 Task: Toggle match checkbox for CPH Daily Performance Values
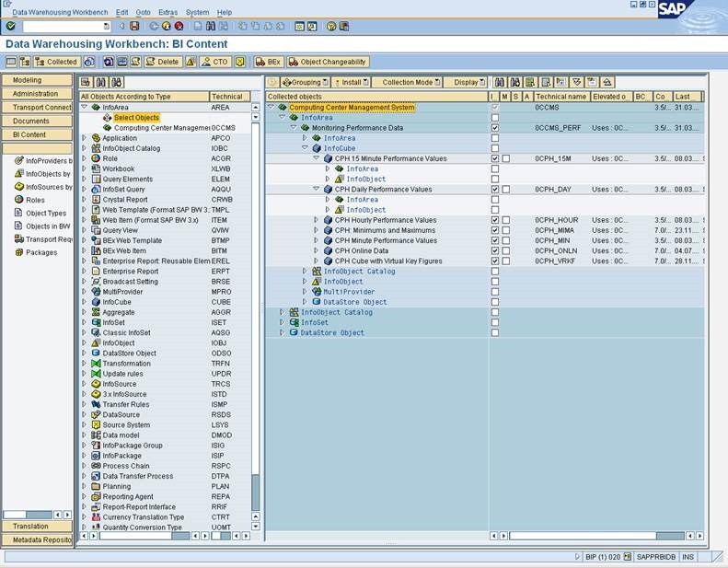pos(506,190)
